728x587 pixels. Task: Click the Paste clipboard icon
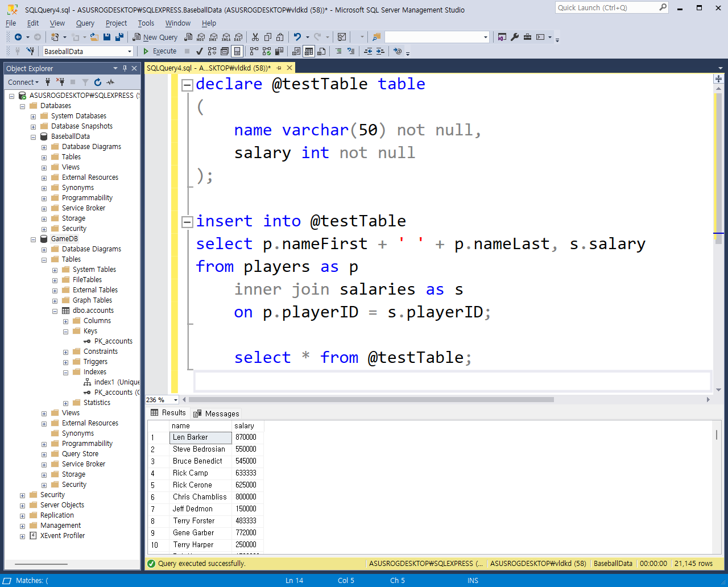[280, 37]
